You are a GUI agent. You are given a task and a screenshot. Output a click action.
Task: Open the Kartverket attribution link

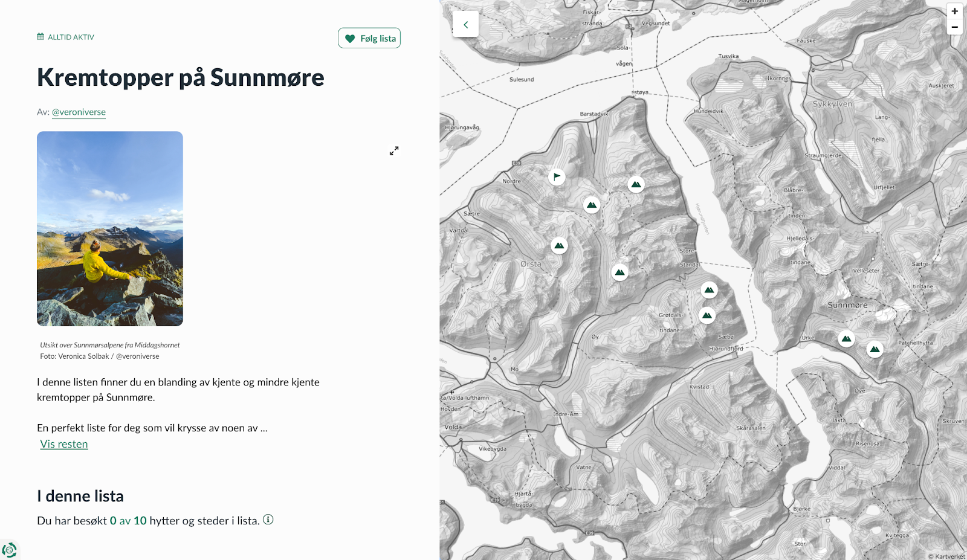click(949, 556)
